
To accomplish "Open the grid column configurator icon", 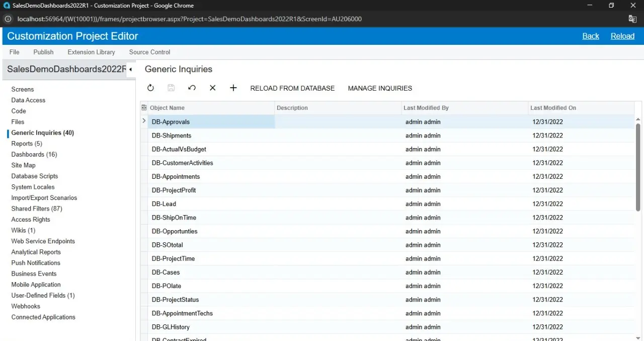I will tap(144, 108).
